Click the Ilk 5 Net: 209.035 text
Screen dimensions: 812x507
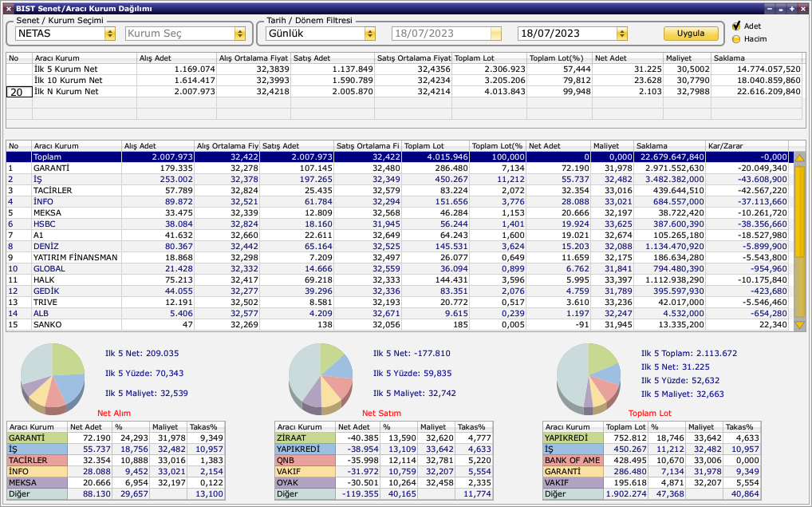142,354
